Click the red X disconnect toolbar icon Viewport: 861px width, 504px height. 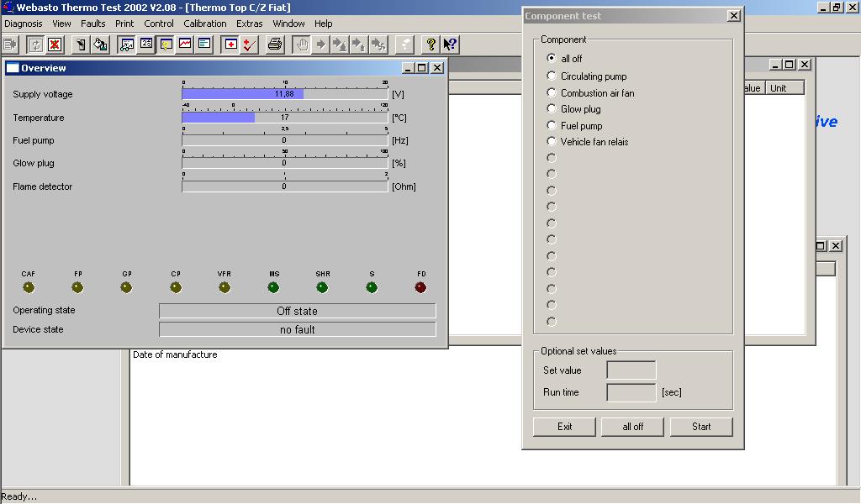55,45
